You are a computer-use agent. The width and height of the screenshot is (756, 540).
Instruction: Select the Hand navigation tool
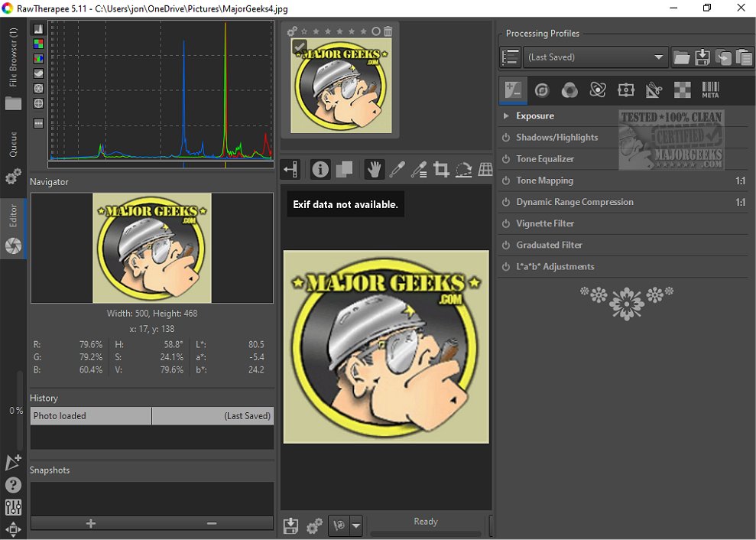[x=374, y=169]
